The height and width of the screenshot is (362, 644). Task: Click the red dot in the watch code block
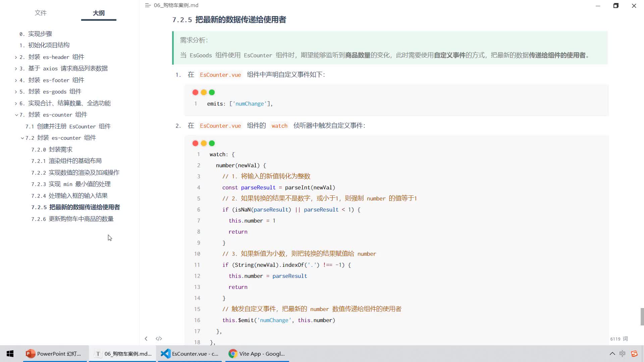195,143
